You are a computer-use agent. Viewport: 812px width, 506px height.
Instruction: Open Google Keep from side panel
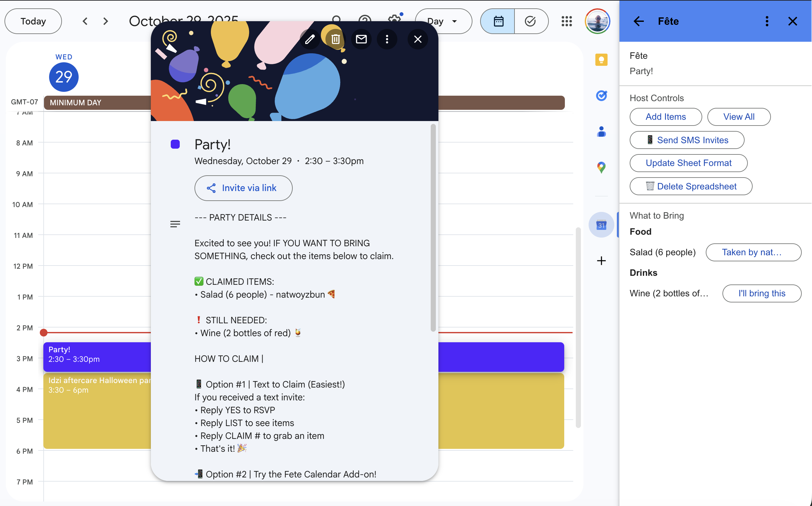pyautogui.click(x=601, y=60)
